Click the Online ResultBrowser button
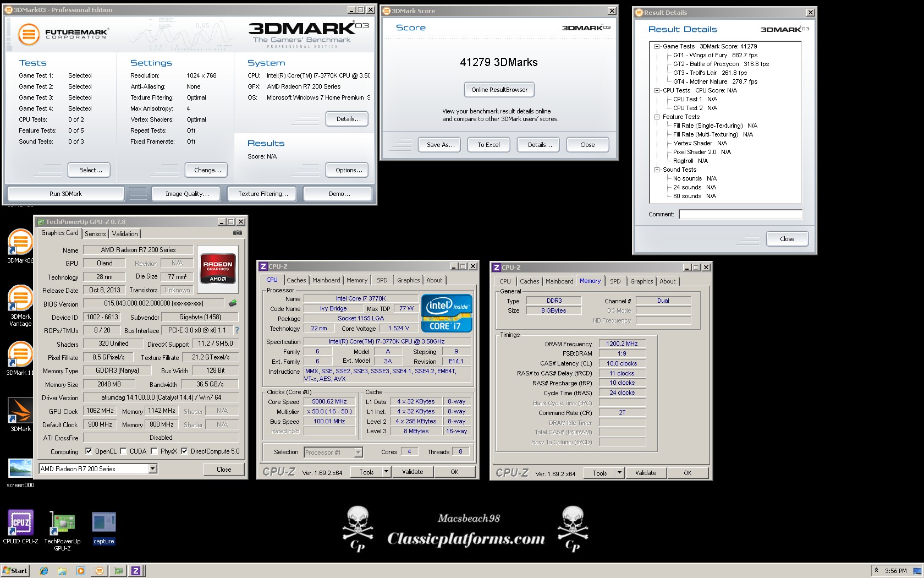Screen dimensions: 924x578 (x=499, y=90)
